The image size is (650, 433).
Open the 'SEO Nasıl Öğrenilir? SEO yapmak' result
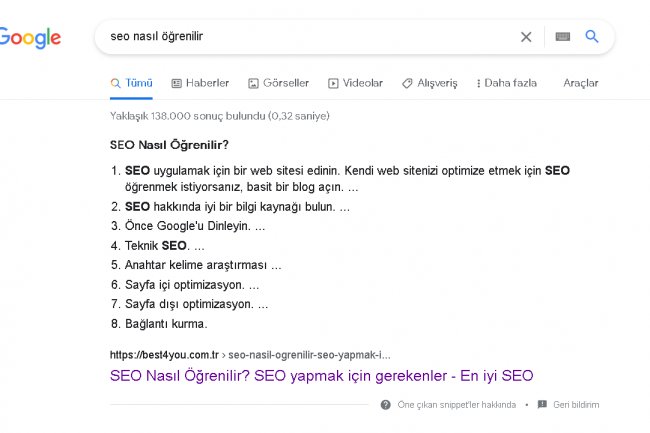[321, 376]
